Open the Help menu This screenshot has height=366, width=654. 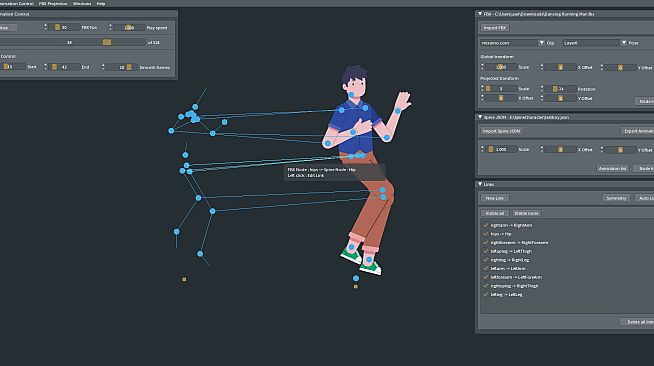(x=101, y=3)
